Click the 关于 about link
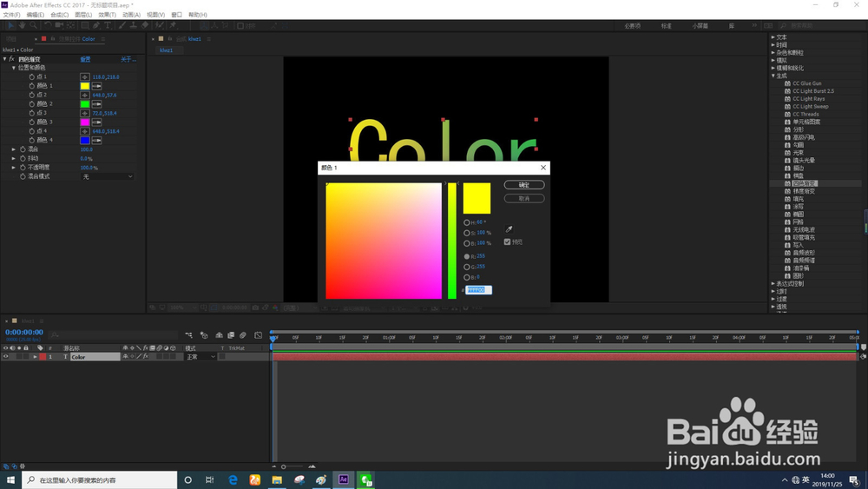The image size is (868, 489). pyautogui.click(x=128, y=59)
